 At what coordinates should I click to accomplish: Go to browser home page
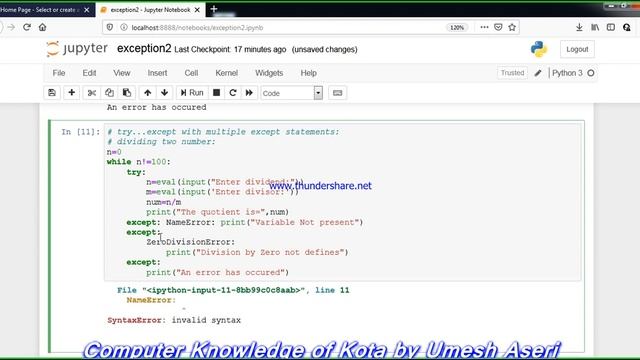pyautogui.click(x=42, y=27)
